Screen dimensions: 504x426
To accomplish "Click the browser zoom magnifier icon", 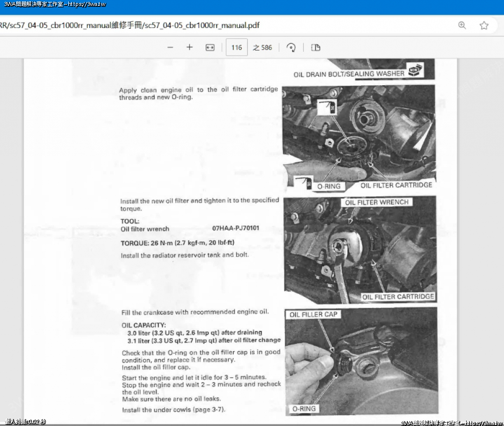I will [462, 25].
